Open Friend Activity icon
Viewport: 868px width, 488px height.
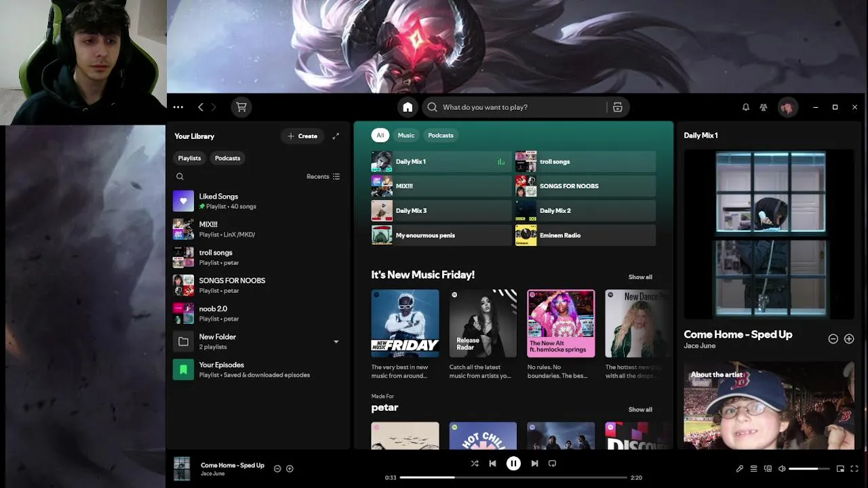[x=764, y=107]
